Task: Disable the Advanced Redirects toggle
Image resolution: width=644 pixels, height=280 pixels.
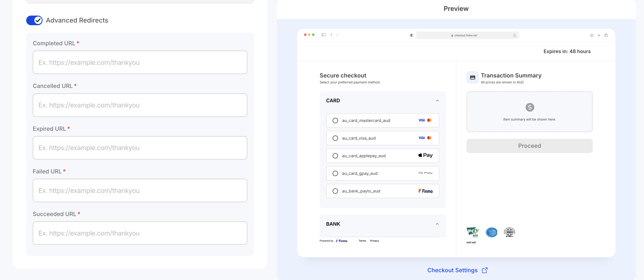Action: tap(35, 20)
